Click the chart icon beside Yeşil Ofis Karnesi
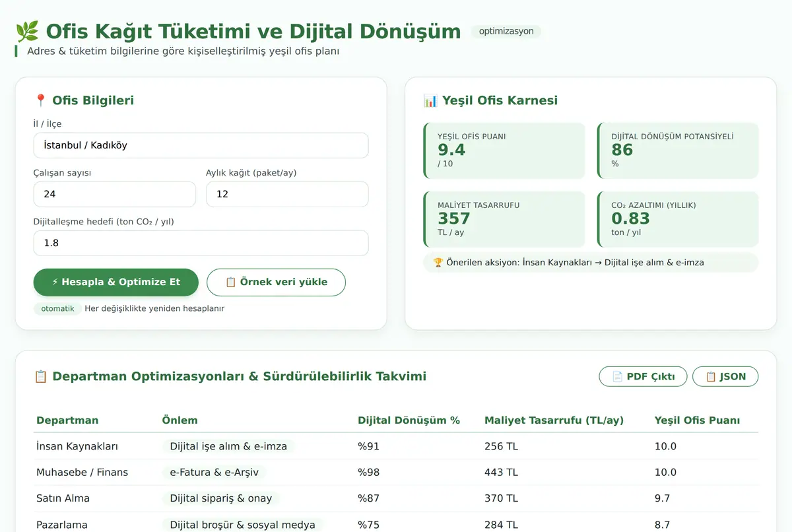The image size is (792, 532). (x=430, y=100)
